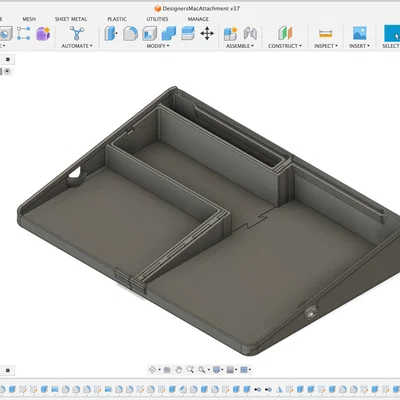Viewport: 400px width, 400px height.
Task: Expand the collapsed Comments panel dot
Action: (8, 370)
